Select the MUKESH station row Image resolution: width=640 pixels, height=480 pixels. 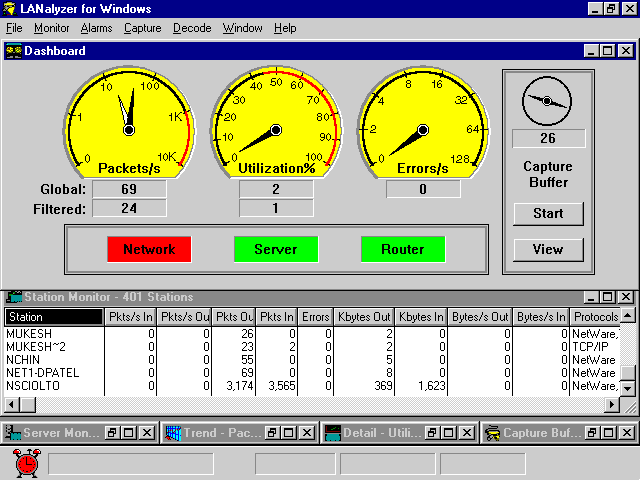[312, 334]
